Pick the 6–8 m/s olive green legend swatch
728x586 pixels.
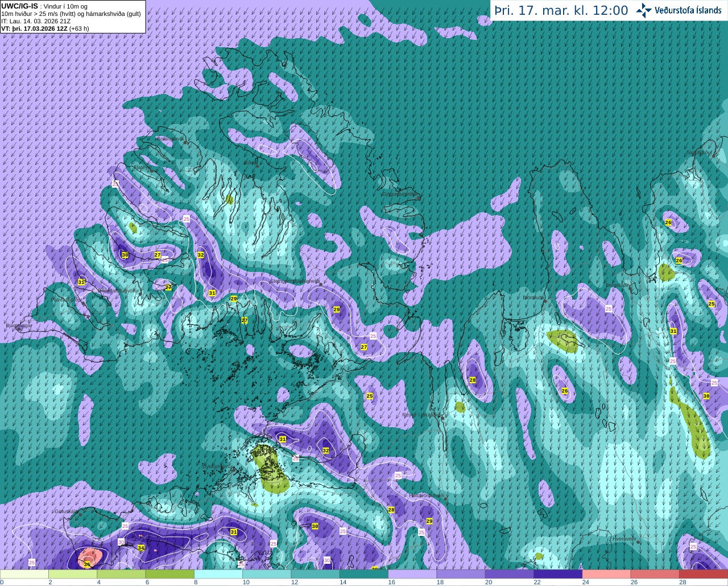pyautogui.click(x=169, y=574)
